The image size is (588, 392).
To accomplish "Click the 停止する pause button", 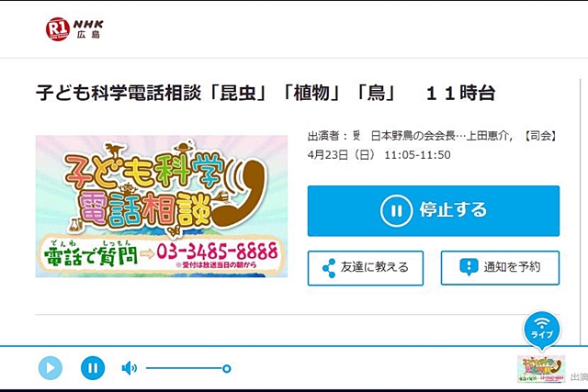I will pos(434,210).
